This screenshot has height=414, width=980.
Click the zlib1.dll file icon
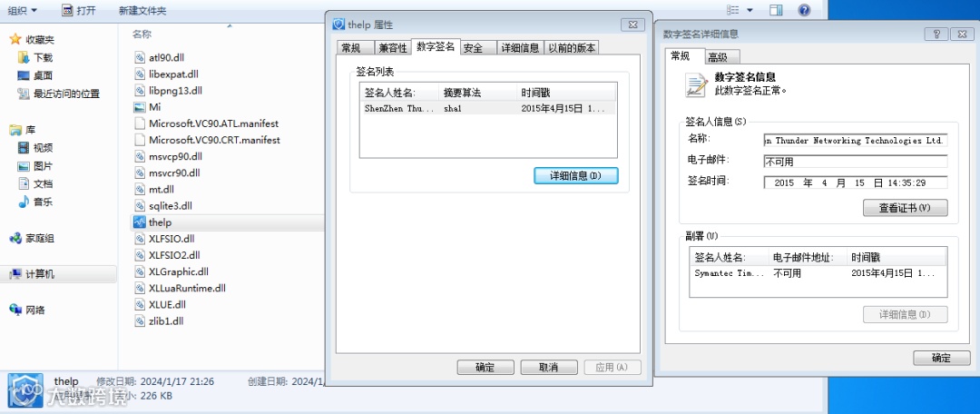(x=139, y=320)
